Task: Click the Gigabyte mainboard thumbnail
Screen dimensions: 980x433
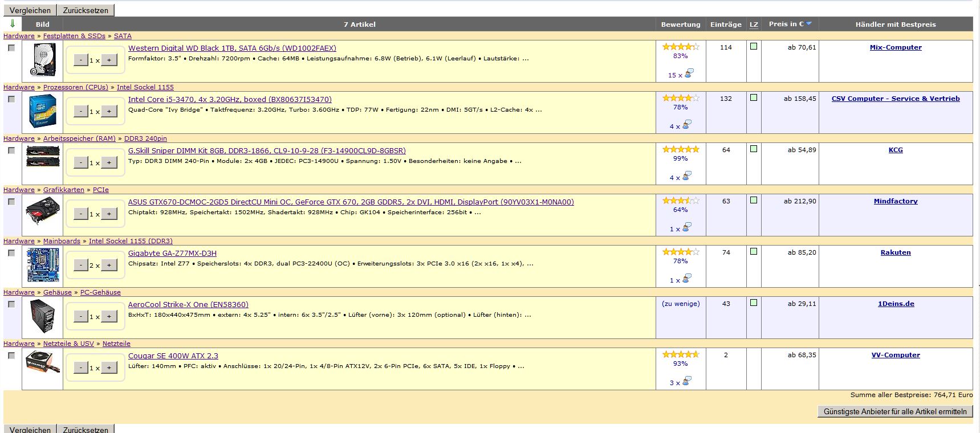Action: [43, 265]
